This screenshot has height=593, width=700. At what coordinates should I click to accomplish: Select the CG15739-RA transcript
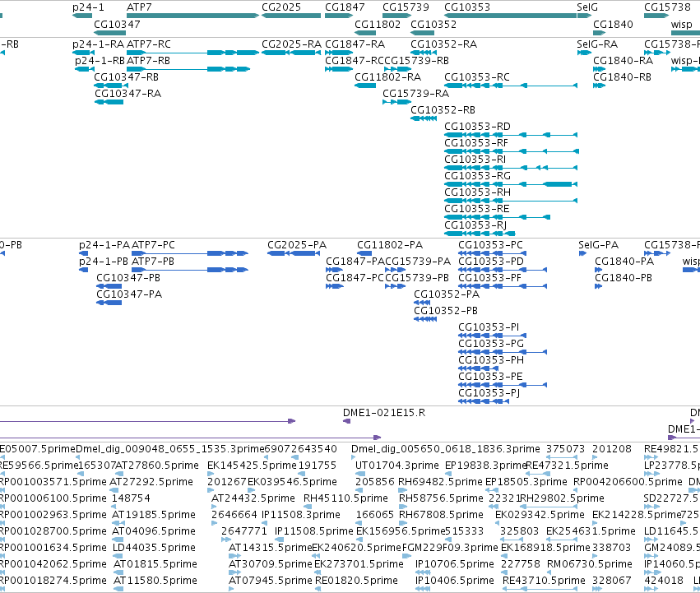[x=396, y=102]
